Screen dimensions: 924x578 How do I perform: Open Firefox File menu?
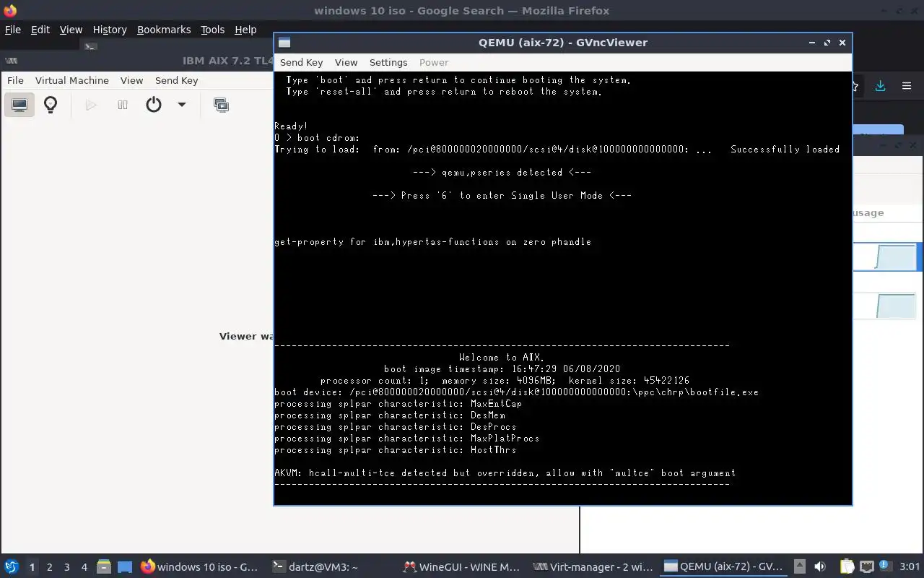(x=13, y=30)
